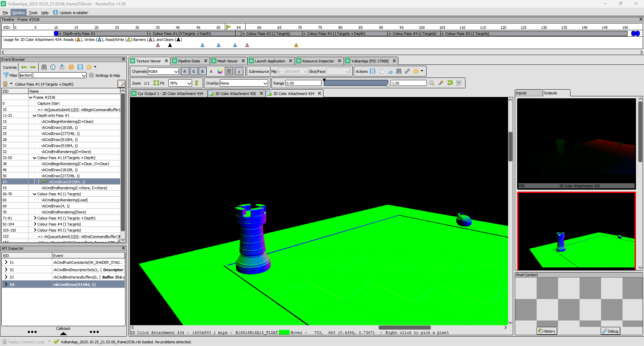Screen dimensions: 644x346
Task: Click the find binoculars icon in Event Browser
Action: [x=44, y=67]
